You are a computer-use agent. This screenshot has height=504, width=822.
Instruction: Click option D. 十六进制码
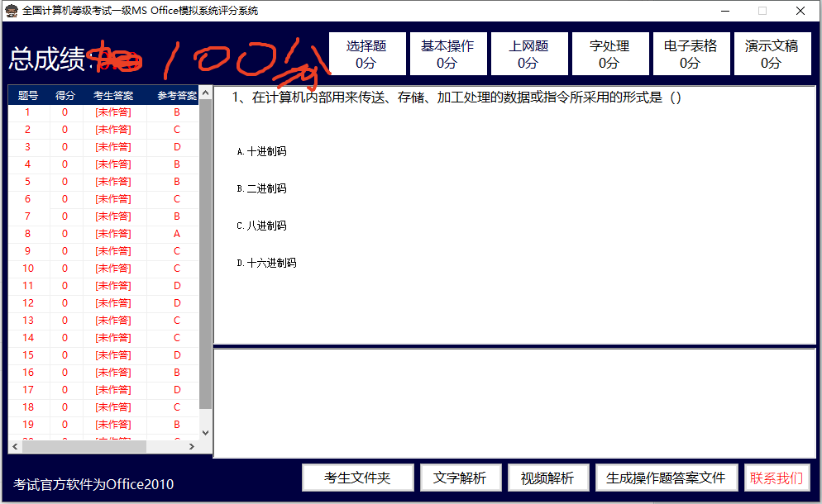(x=266, y=263)
